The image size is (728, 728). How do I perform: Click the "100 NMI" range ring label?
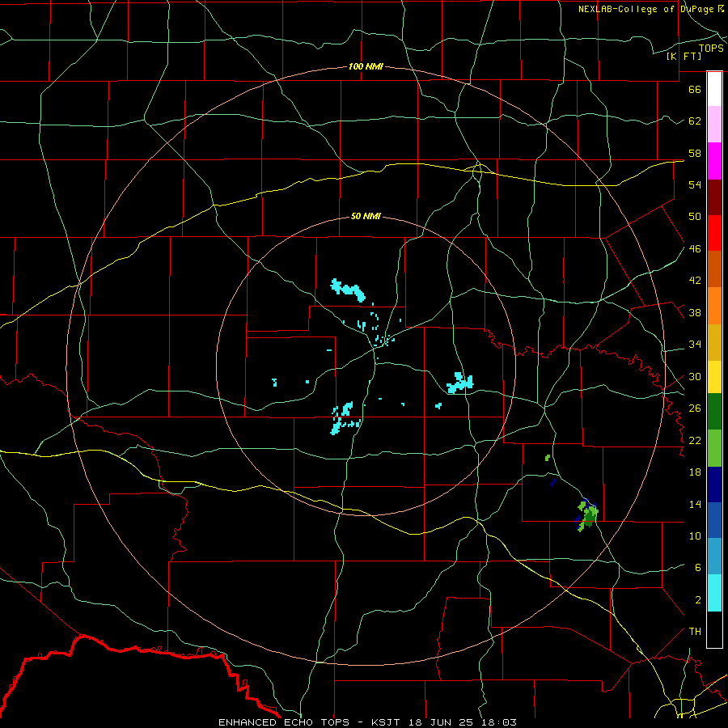click(366, 66)
